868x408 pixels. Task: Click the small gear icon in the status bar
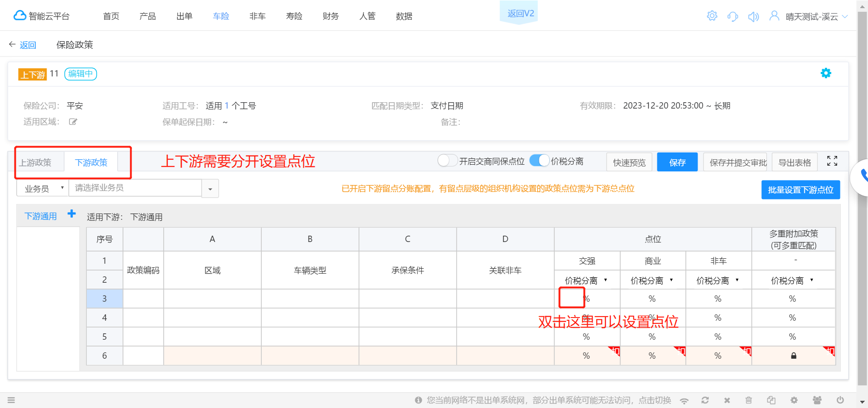coord(794,400)
